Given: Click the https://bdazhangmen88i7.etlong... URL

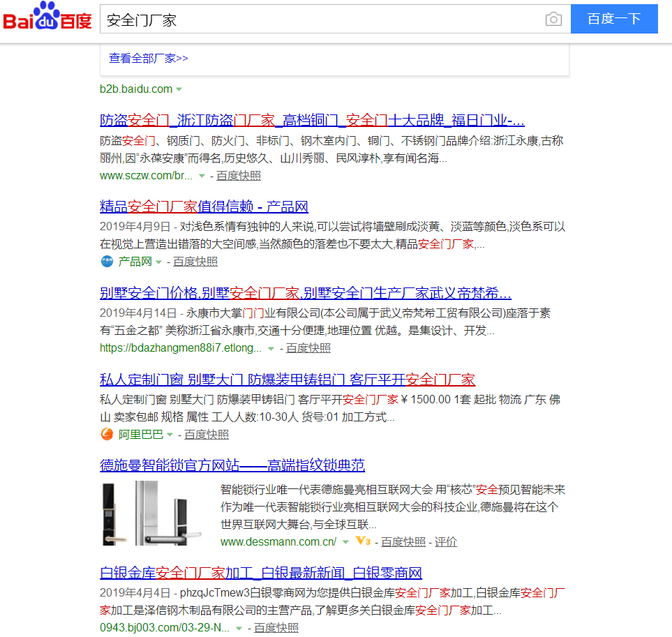Looking at the screenshot, I should tap(181, 348).
